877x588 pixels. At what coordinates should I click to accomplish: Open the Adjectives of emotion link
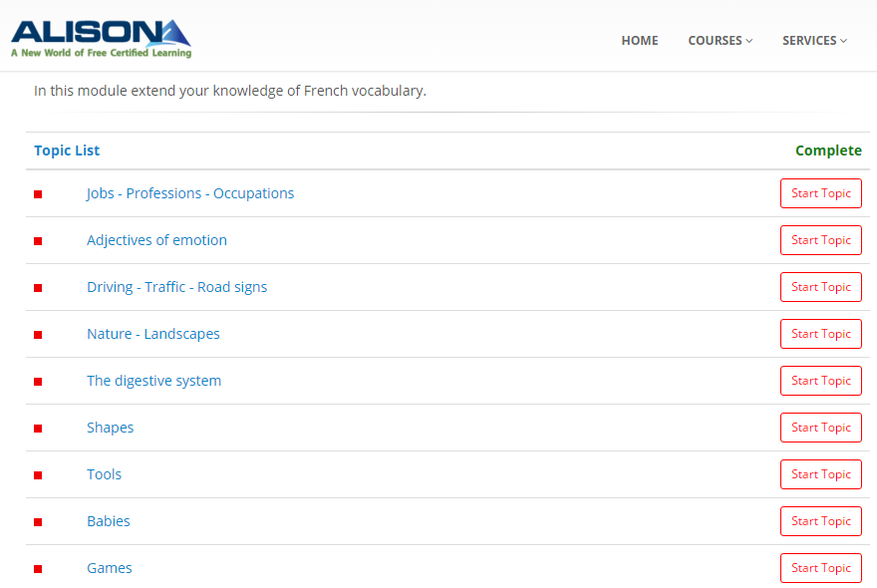156,240
